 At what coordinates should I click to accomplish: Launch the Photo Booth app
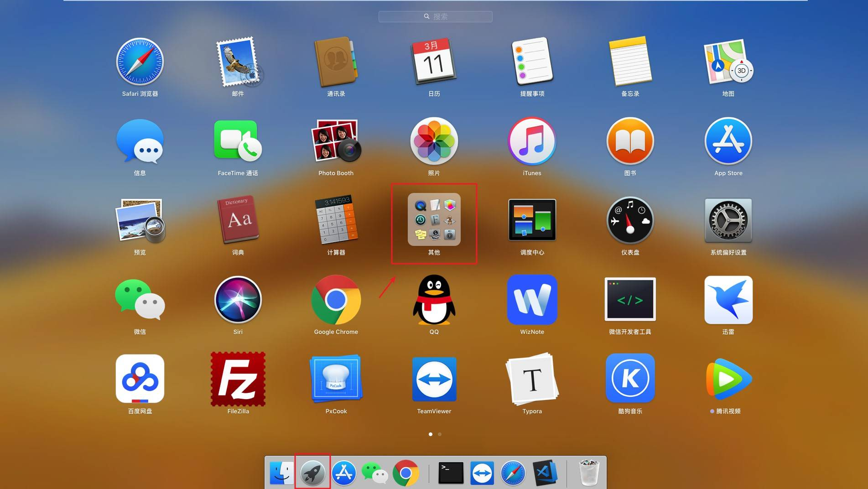[x=336, y=141]
